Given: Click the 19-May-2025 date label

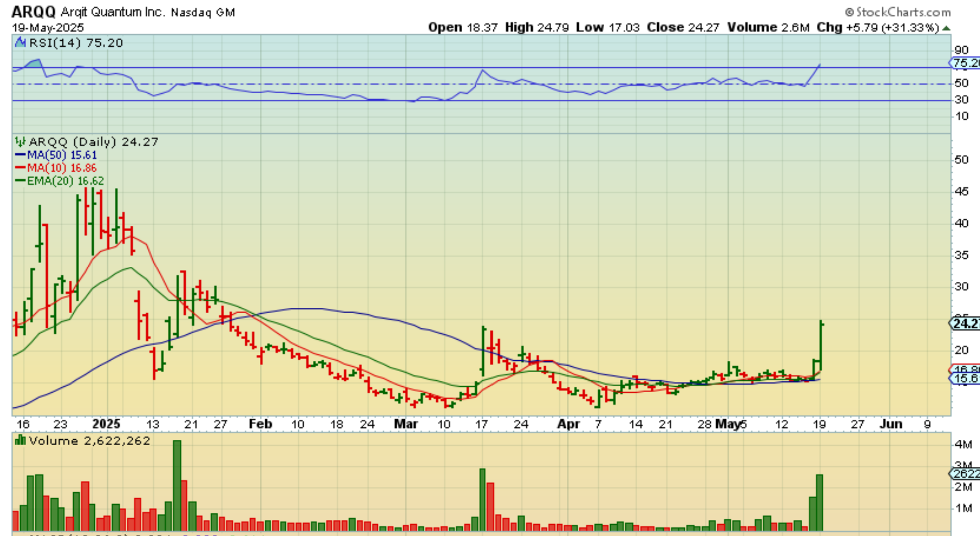Looking at the screenshot, I should [x=48, y=27].
